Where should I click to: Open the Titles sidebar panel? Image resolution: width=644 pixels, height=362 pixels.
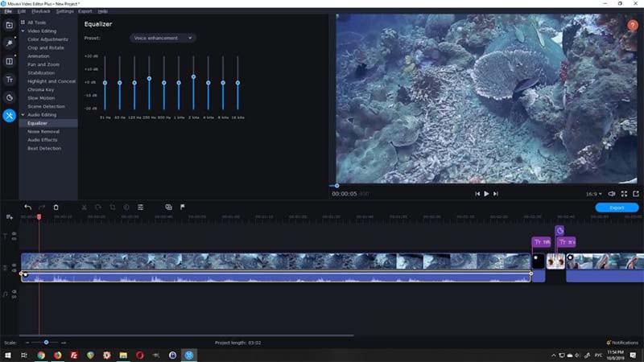[9, 80]
